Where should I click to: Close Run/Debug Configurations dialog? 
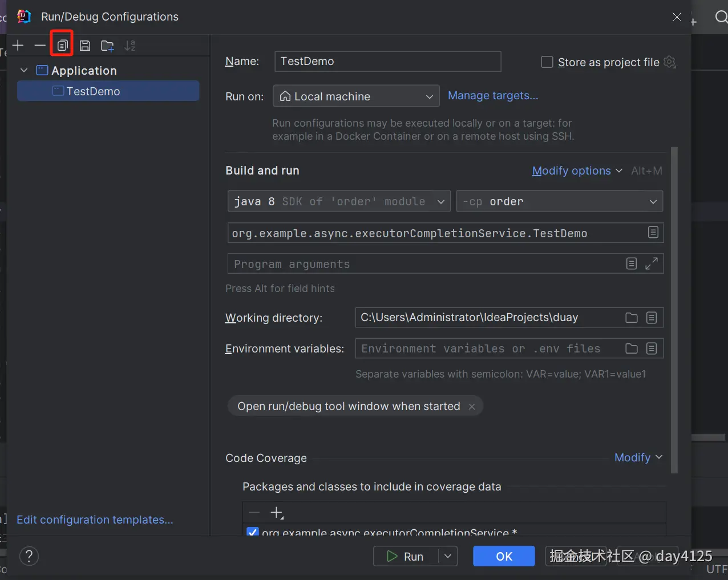coord(677,17)
